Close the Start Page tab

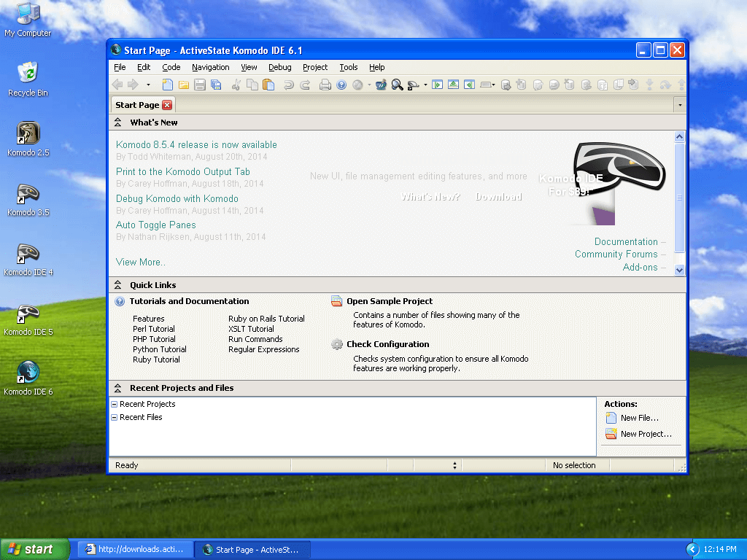pos(167,105)
